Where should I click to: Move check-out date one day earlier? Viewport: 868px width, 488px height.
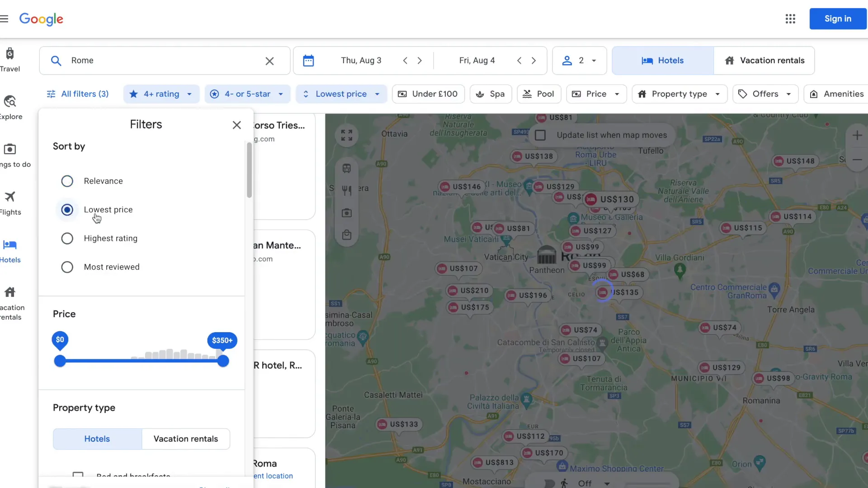[x=519, y=61]
